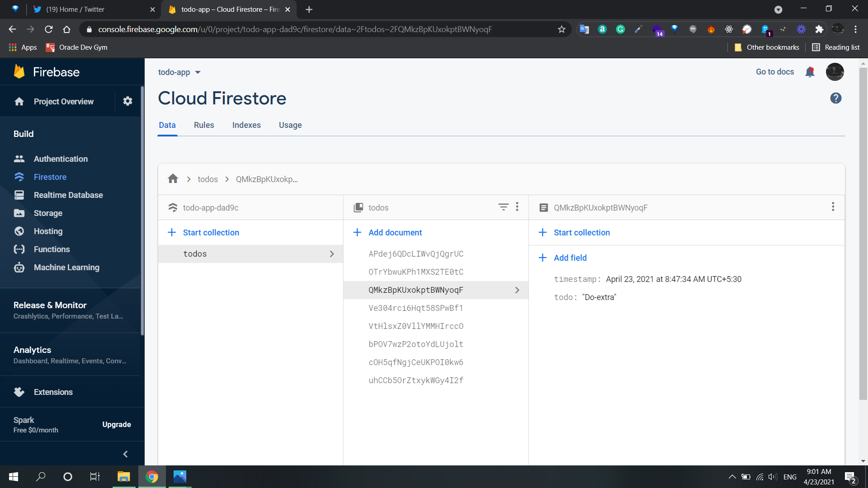Expand the todo-app project dropdown
Screen dimensions: 868x488
coord(179,72)
